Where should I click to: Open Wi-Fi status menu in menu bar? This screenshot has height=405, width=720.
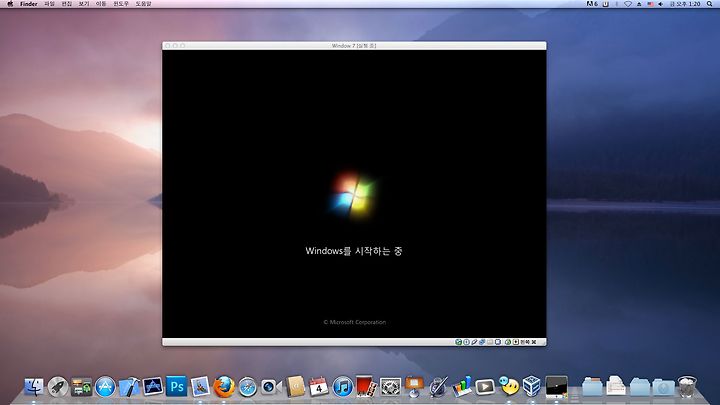pos(627,4)
